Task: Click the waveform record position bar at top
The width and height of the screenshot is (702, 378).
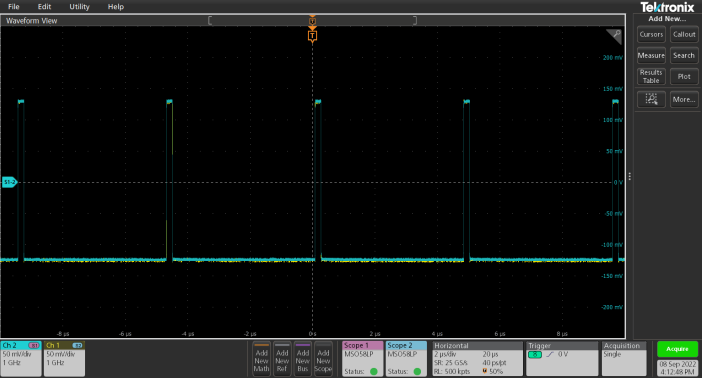Action: tap(312, 20)
